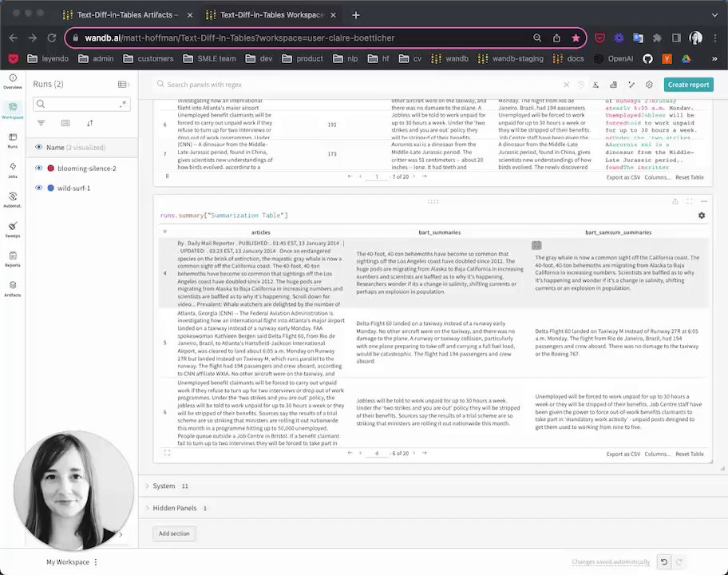
Task: Select the articles column header
Action: 261,232
